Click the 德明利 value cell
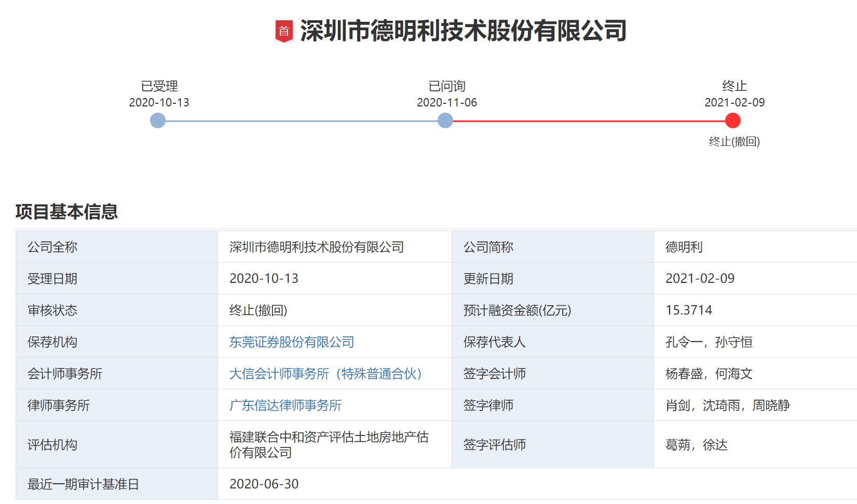Viewport: 857px width, 504px height. click(755, 247)
